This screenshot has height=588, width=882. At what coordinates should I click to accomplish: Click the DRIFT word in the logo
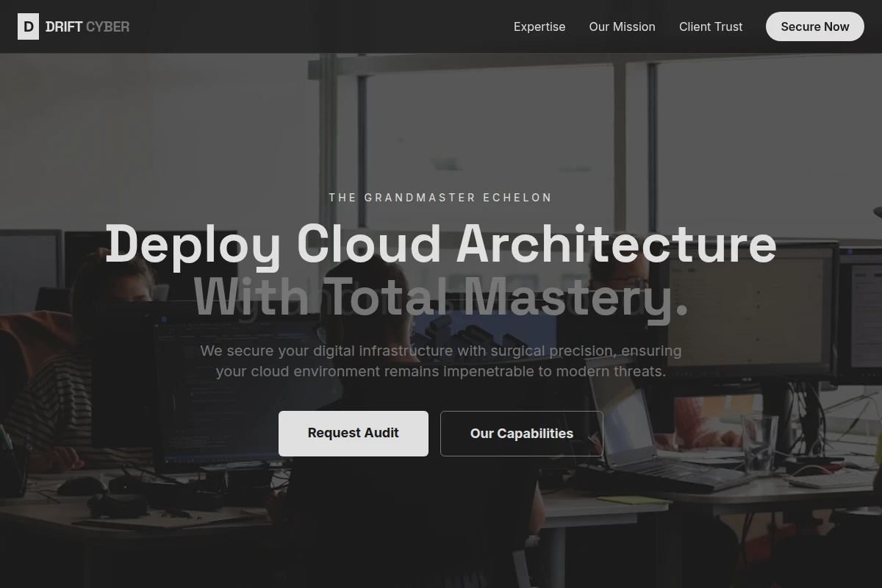click(64, 26)
